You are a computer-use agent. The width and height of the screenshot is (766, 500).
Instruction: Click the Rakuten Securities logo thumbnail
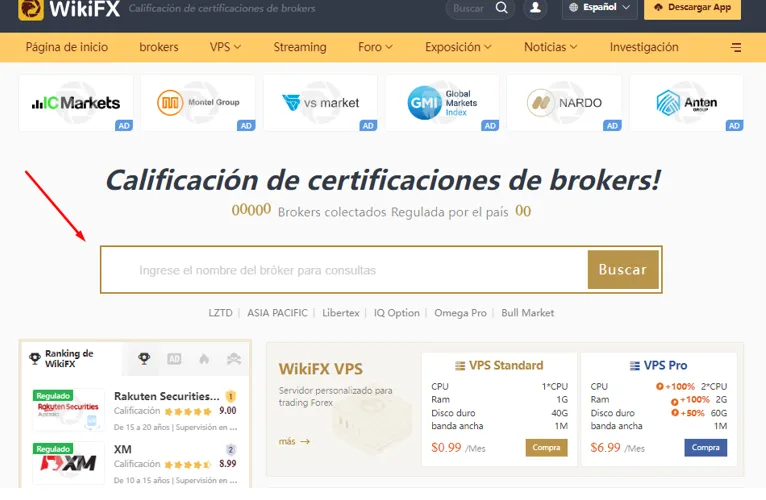point(68,410)
